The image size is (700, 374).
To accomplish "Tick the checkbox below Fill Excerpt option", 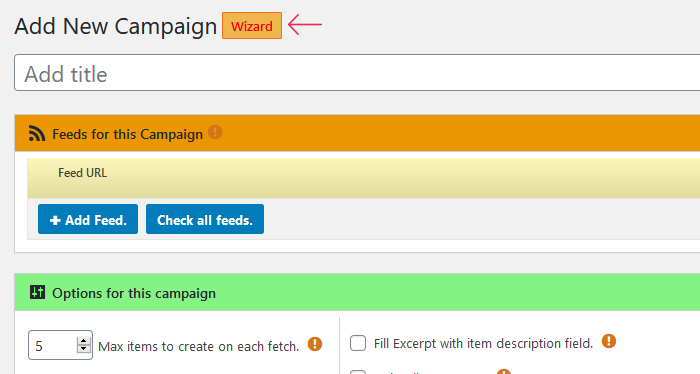I will (358, 372).
